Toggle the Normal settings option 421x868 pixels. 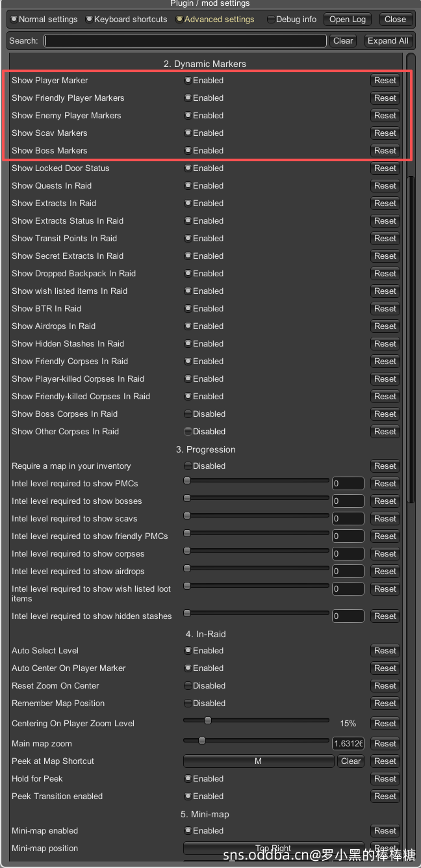(14, 20)
